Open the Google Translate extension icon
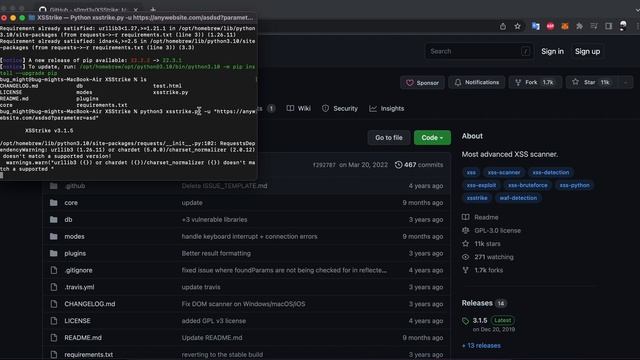Viewport: 640px width, 360px height. tap(536, 27)
